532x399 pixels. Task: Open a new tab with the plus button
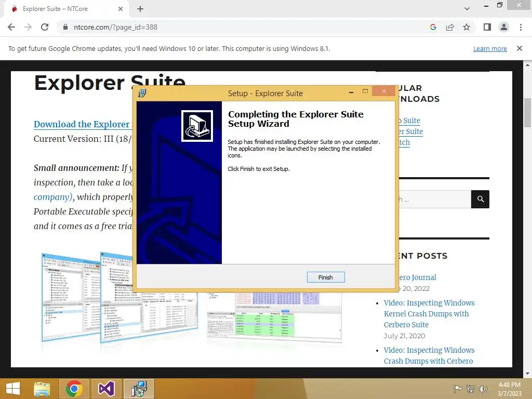(140, 9)
